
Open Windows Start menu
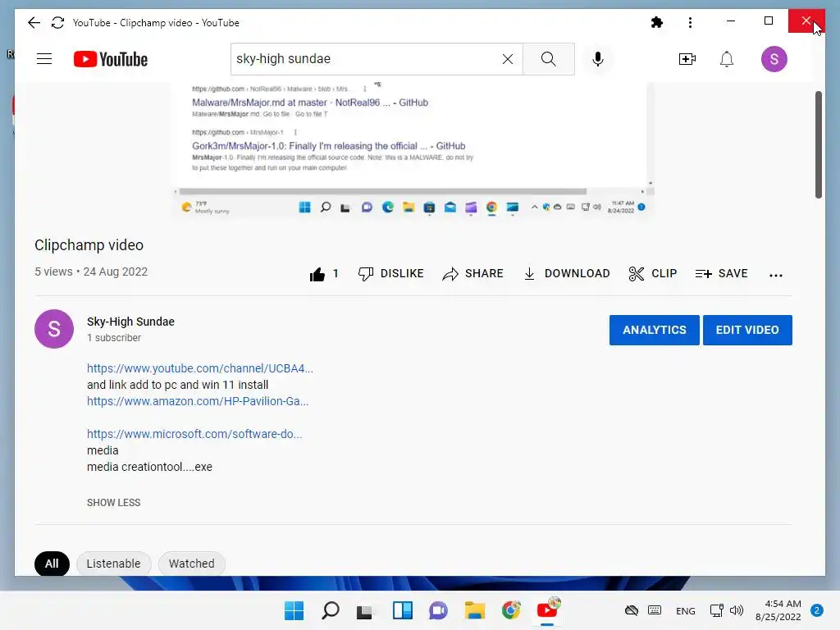pos(294,610)
